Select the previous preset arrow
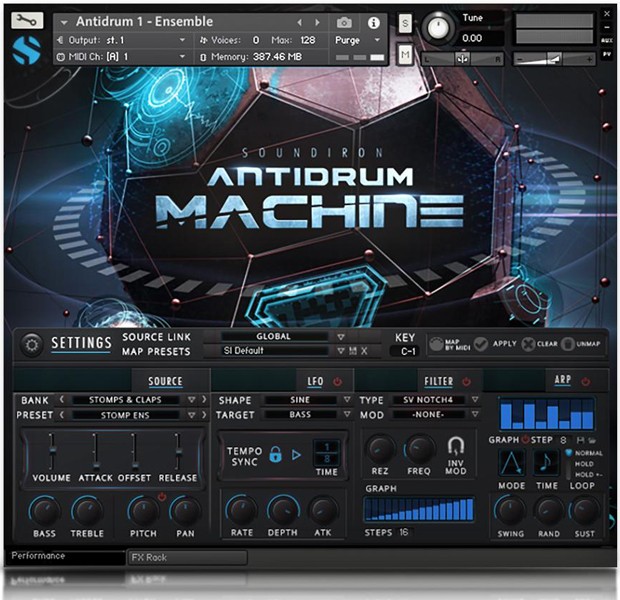This screenshot has width=620, height=600. pos(62,415)
